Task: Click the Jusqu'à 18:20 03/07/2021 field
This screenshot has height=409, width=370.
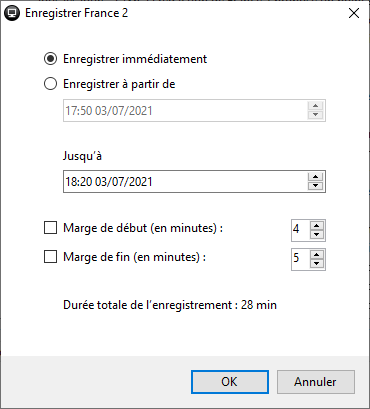Action: (194, 182)
